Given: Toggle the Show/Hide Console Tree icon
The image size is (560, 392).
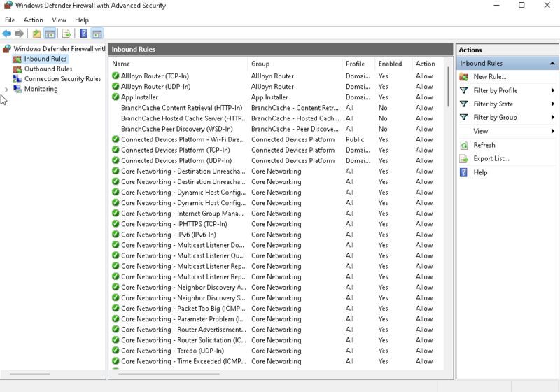Looking at the screenshot, I should [50, 34].
